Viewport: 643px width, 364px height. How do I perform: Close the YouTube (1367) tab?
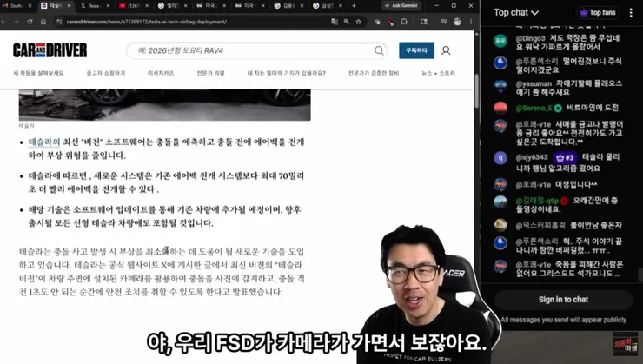[x=147, y=6]
